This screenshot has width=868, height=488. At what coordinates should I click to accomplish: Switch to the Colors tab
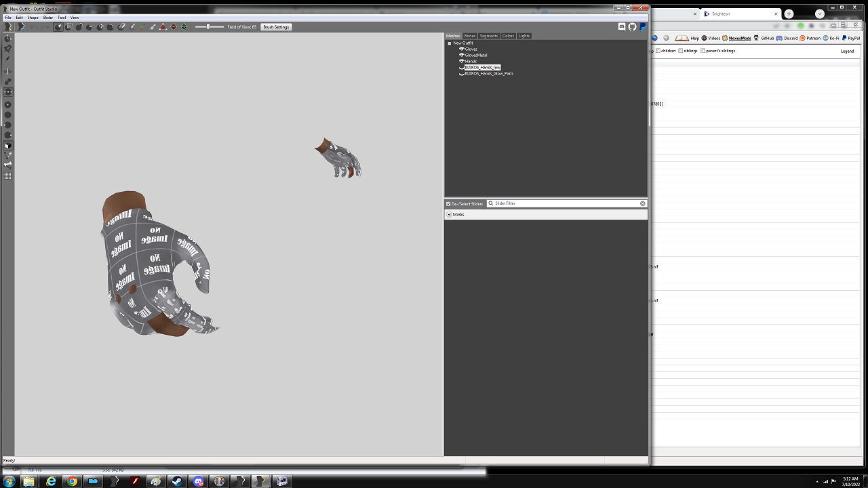pyautogui.click(x=509, y=36)
